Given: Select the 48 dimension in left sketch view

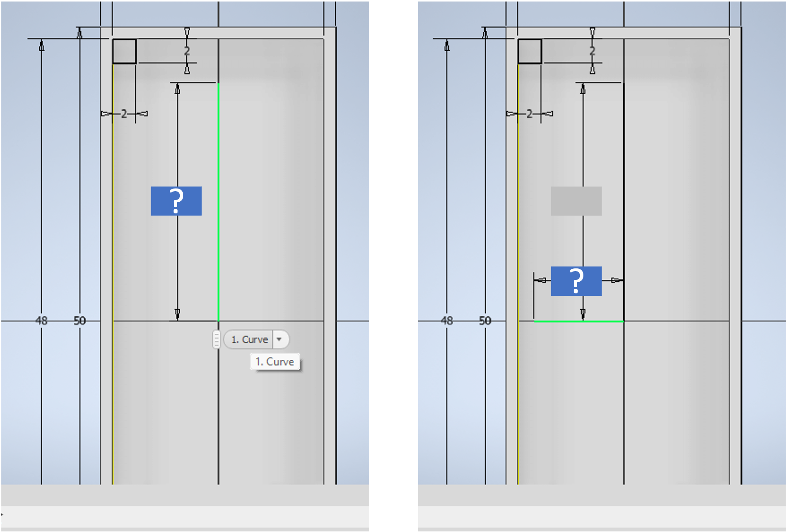Looking at the screenshot, I should coord(42,321).
